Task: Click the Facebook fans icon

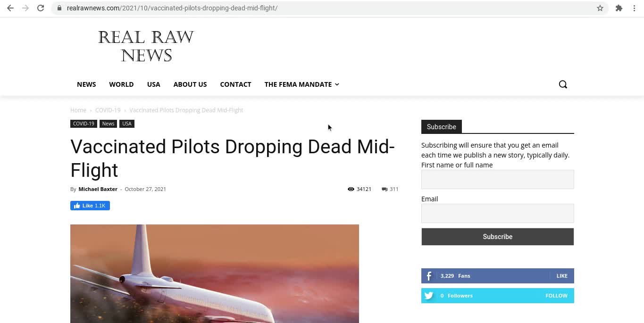Action: tap(429, 276)
